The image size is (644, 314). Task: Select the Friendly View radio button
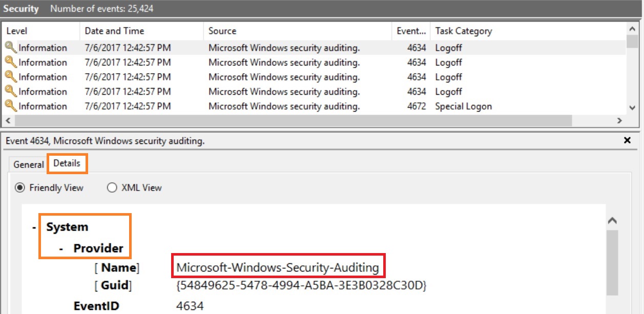click(x=20, y=187)
